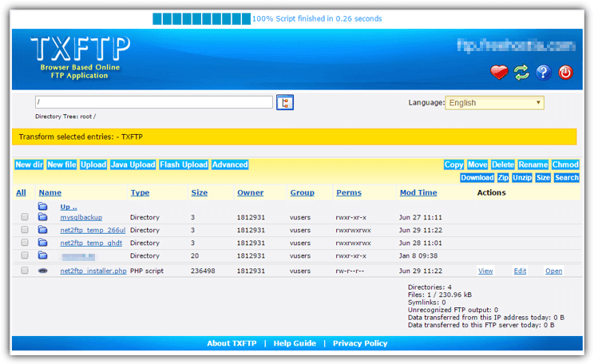Tick checkbox for net2ftp_installer.php file

[25, 271]
